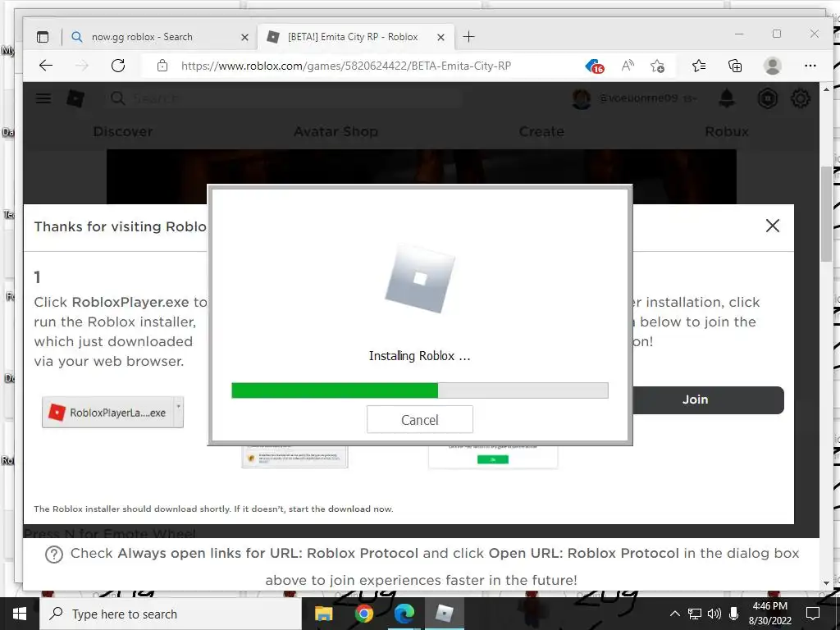
Task: Close the Emita City RP tab
Action: click(441, 38)
